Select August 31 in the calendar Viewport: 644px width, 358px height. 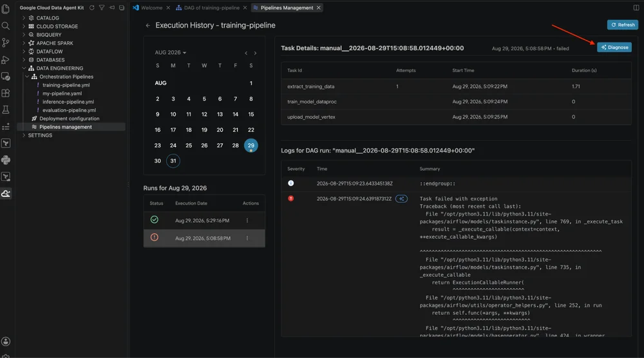click(173, 161)
